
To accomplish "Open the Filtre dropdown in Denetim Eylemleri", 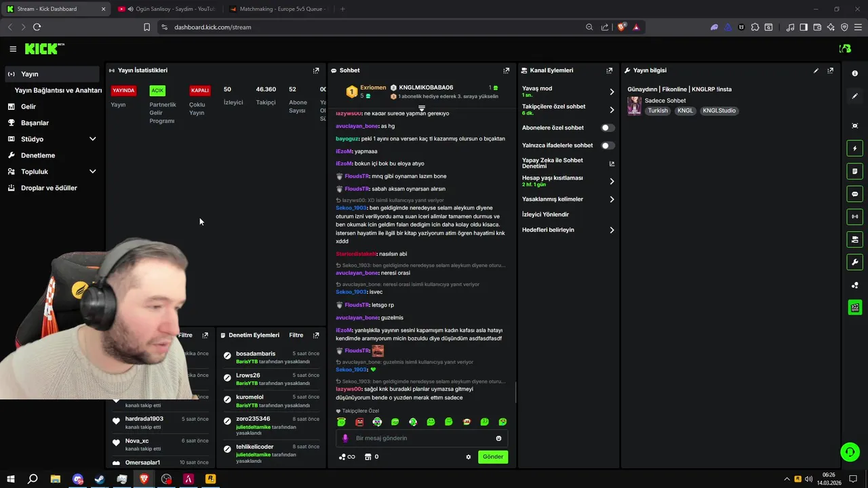I will coord(296,335).
